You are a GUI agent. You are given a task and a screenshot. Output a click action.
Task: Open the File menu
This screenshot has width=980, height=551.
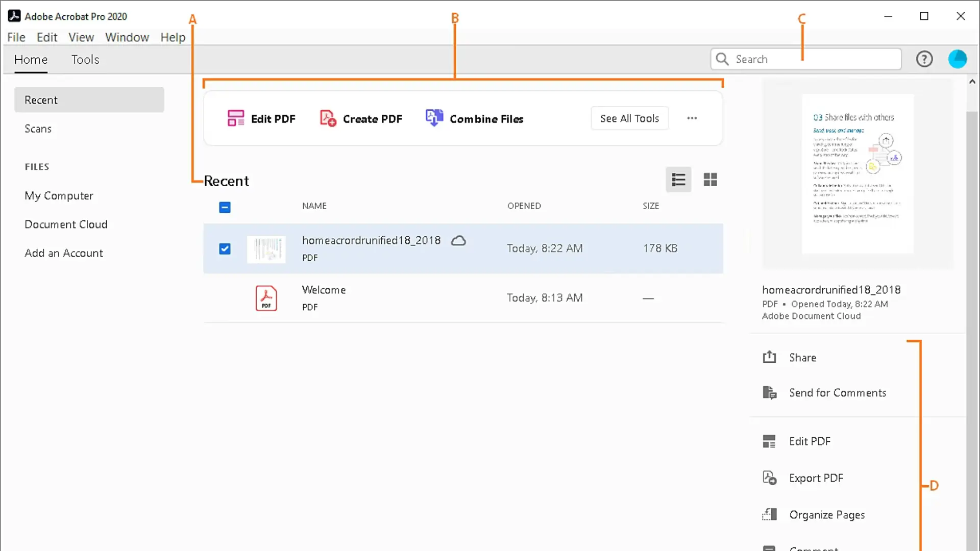click(x=16, y=37)
